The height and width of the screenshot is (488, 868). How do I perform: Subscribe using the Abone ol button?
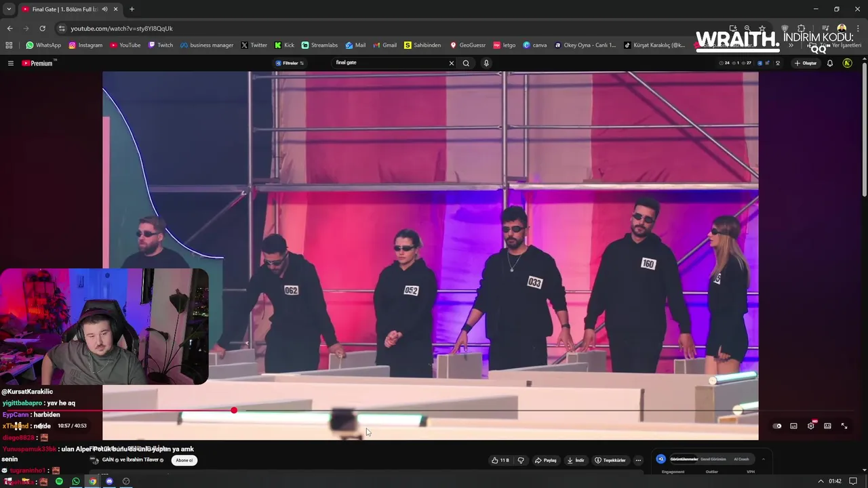click(184, 460)
